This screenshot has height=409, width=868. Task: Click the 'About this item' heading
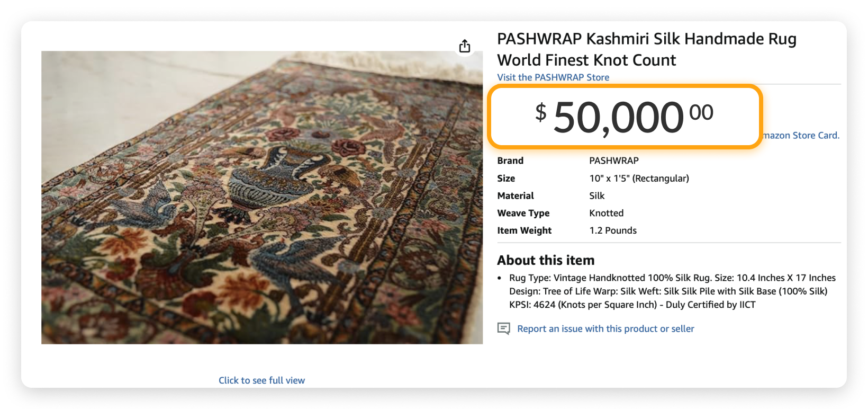coord(546,260)
